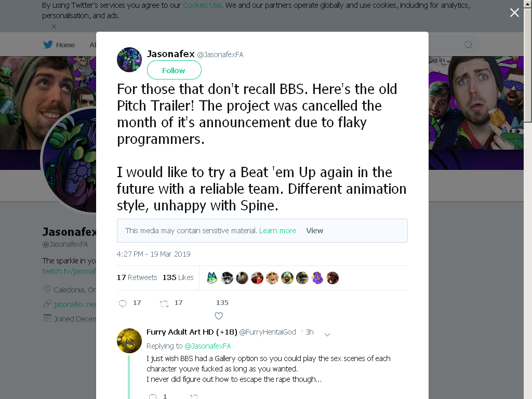532x399 pixels.
Task: Click the vertical scrollbar thumb
Action: [x=528, y=64]
